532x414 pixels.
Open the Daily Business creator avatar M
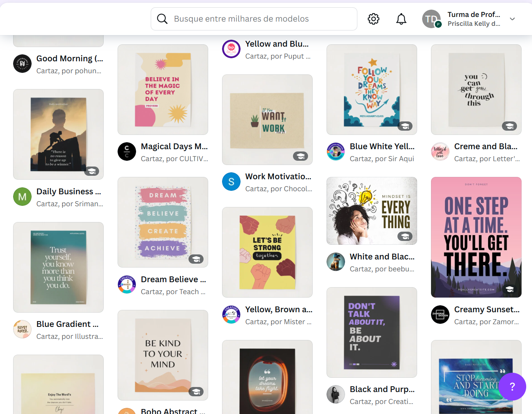[22, 197]
